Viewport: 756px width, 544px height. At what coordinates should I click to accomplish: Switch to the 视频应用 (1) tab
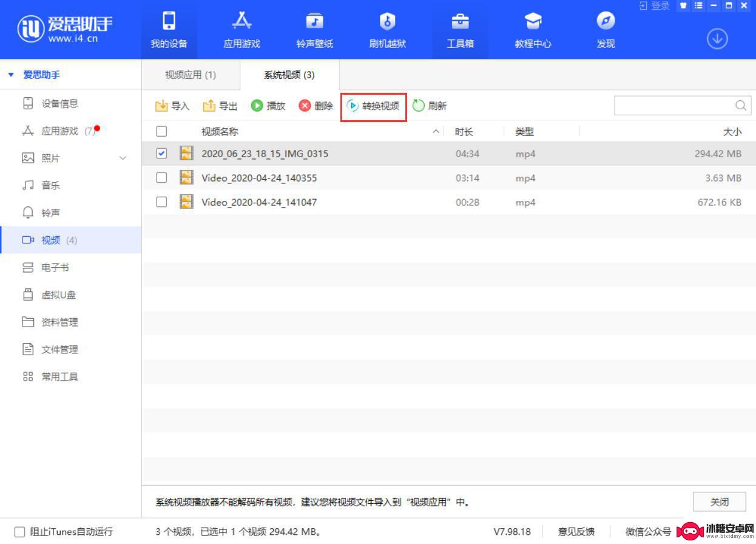click(x=191, y=75)
